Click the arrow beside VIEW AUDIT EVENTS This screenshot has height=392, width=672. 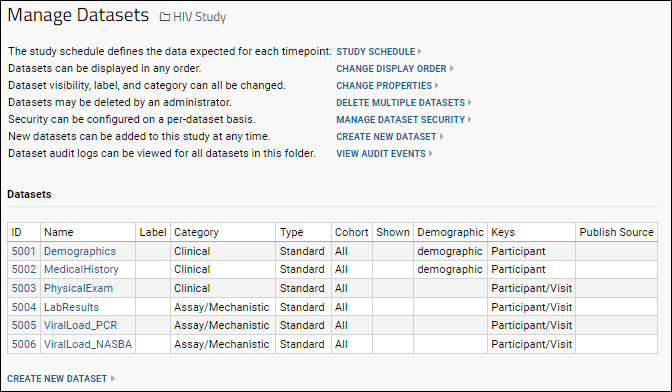coord(430,153)
